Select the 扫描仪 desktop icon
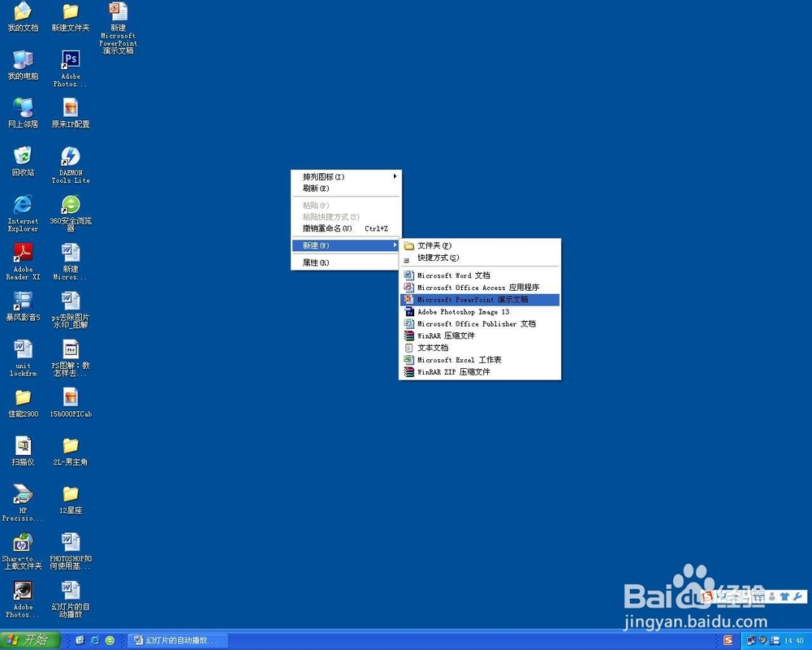Screen dimensions: 812x650 click(23, 451)
